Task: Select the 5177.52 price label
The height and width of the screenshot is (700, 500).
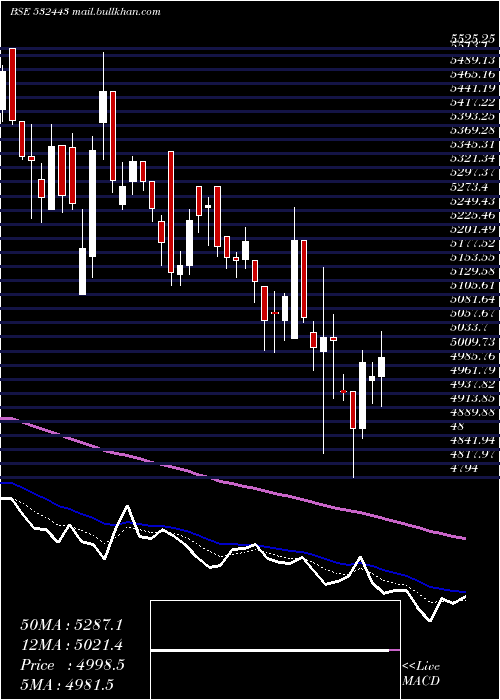Action: point(472,243)
